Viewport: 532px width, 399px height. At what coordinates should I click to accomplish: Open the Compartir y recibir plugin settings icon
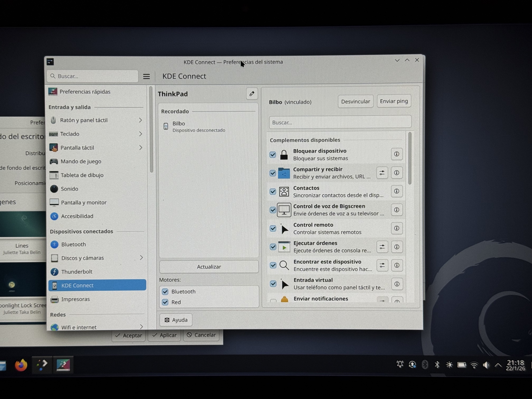tap(382, 173)
